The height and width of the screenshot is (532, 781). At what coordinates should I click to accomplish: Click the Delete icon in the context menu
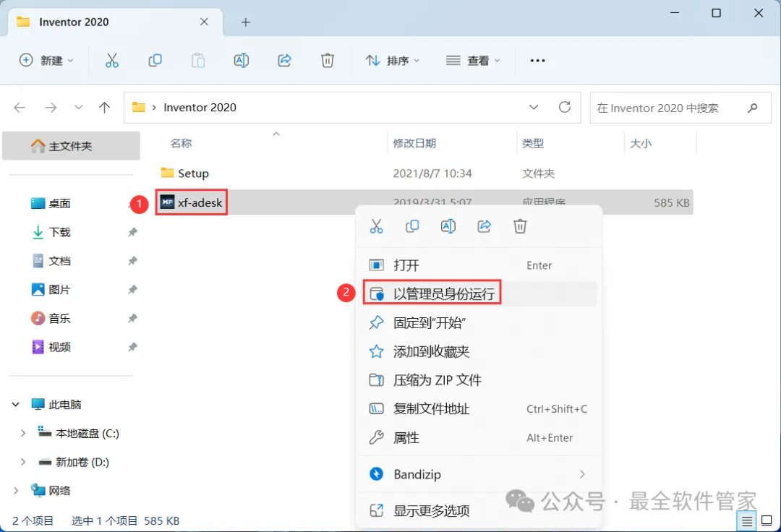click(520, 226)
